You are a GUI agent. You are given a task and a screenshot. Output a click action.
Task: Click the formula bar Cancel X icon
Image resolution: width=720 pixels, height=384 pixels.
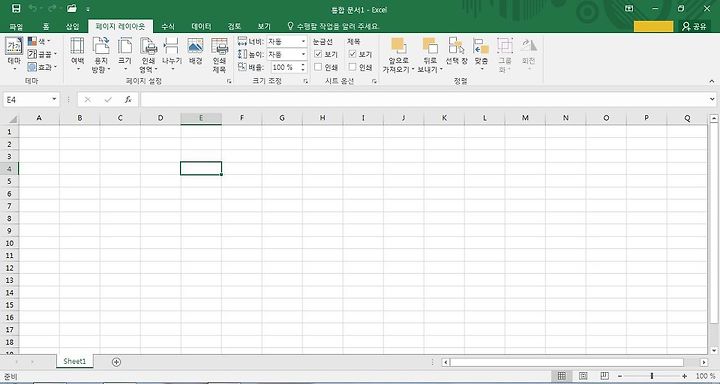coord(88,99)
